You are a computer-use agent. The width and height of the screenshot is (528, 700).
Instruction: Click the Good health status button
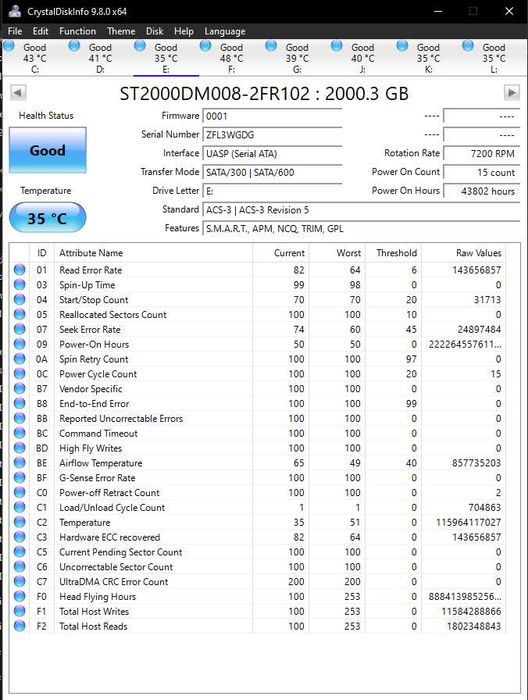(48, 150)
